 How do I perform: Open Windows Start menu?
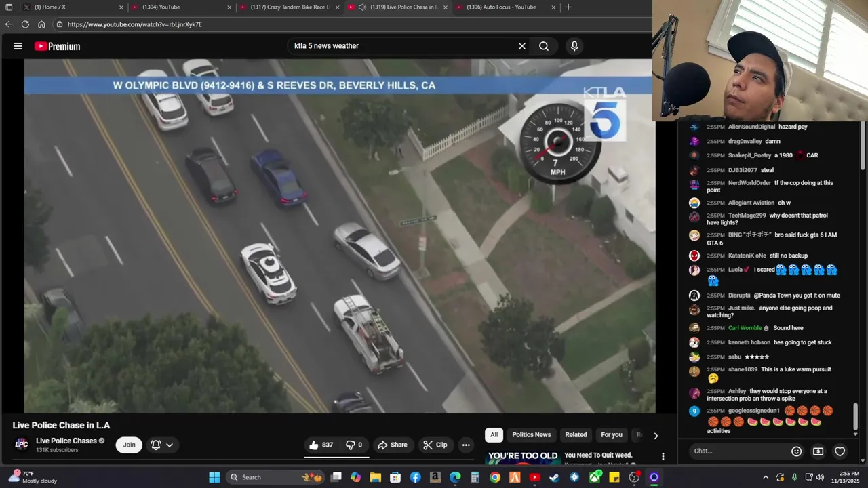[x=214, y=477]
